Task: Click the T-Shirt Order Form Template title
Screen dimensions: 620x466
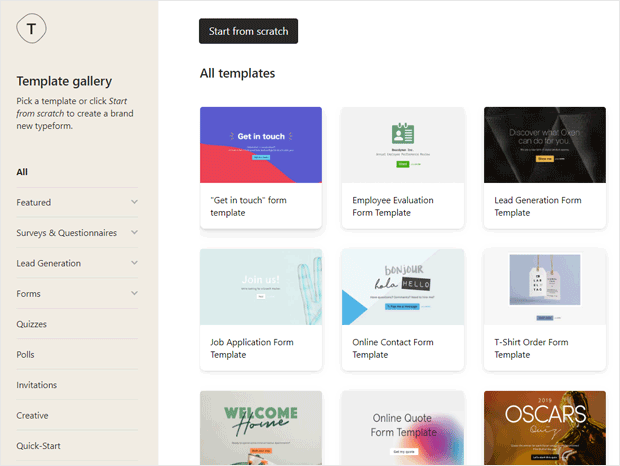Action: (531, 348)
